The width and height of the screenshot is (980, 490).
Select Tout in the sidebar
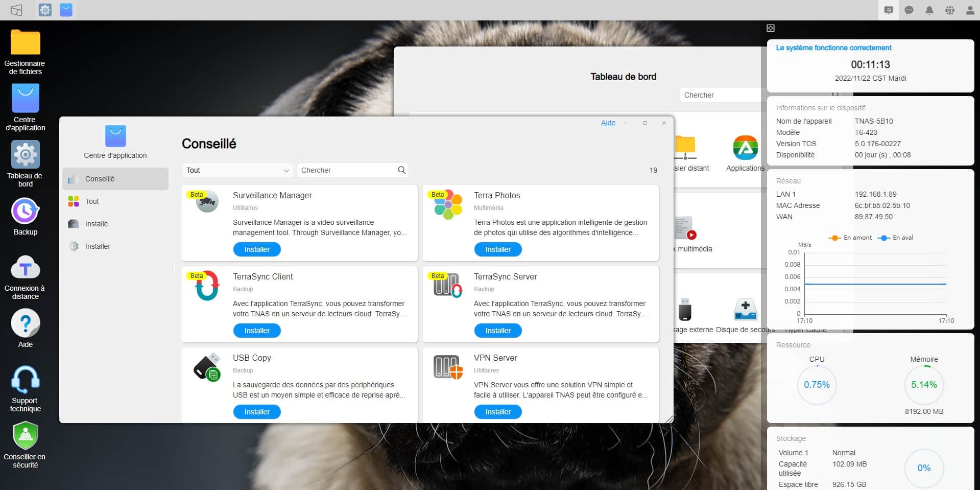click(x=115, y=201)
